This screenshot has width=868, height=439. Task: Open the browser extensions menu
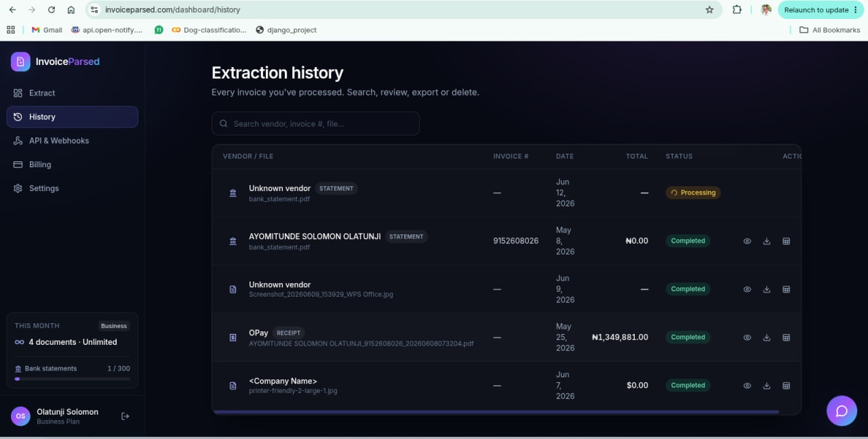click(x=737, y=9)
